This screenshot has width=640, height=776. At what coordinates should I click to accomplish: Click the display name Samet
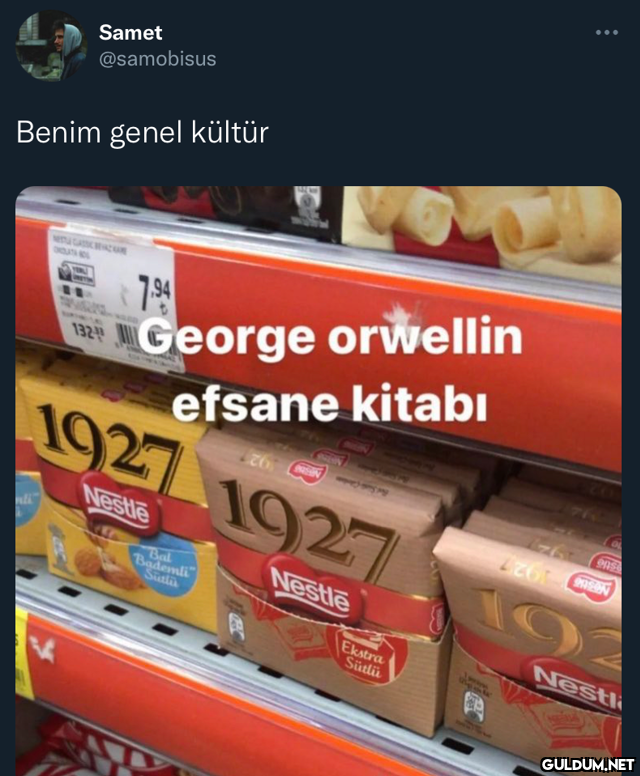pos(130,33)
